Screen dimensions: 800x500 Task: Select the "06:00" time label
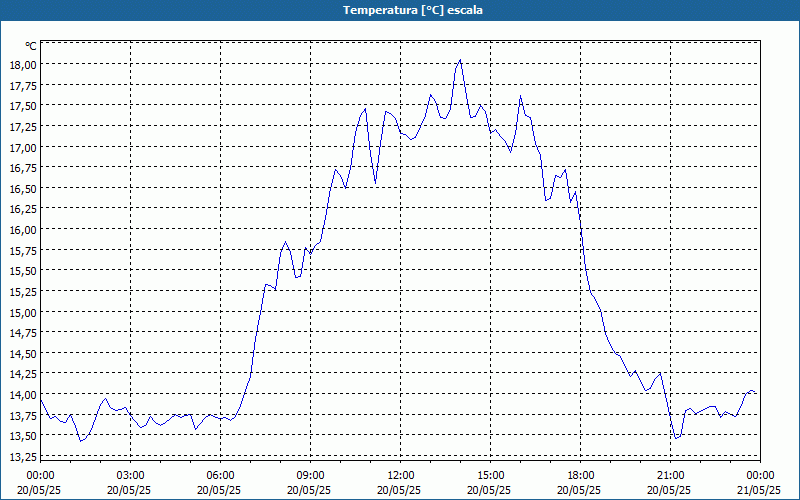pos(220,476)
